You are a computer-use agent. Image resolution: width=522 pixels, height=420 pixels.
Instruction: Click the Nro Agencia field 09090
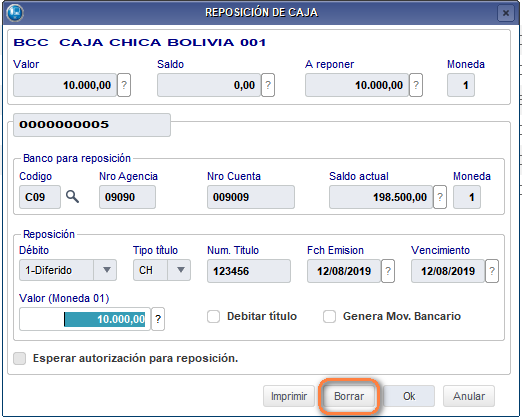(127, 197)
